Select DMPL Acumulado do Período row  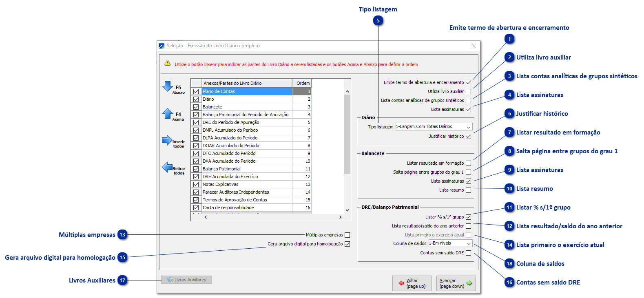coord(251,130)
